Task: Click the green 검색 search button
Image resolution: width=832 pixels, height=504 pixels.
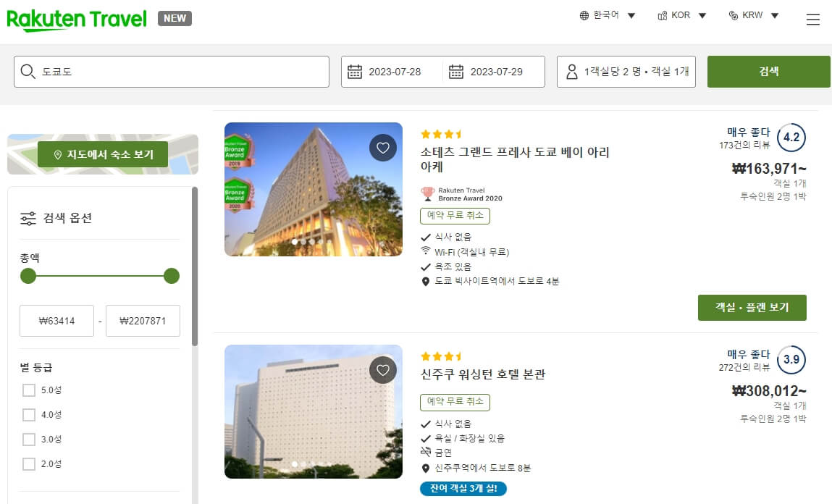Action: point(768,72)
